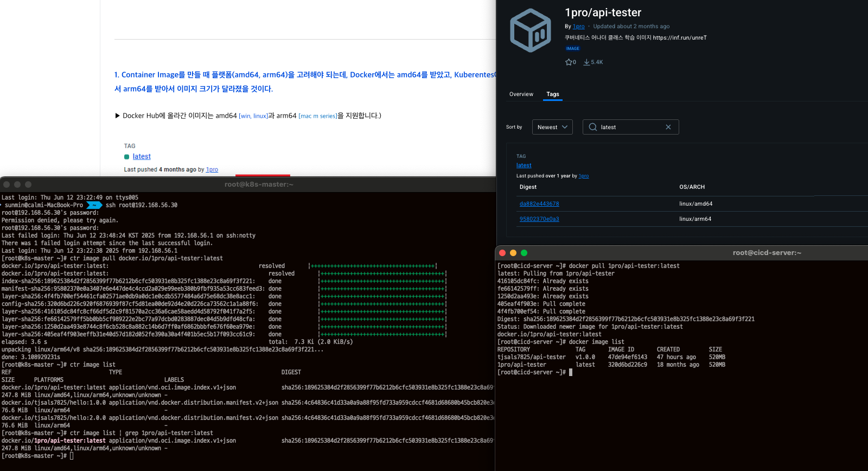Click the 'linux/arm64' OS/ARCH cell
This screenshot has height=471, width=868.
point(695,219)
